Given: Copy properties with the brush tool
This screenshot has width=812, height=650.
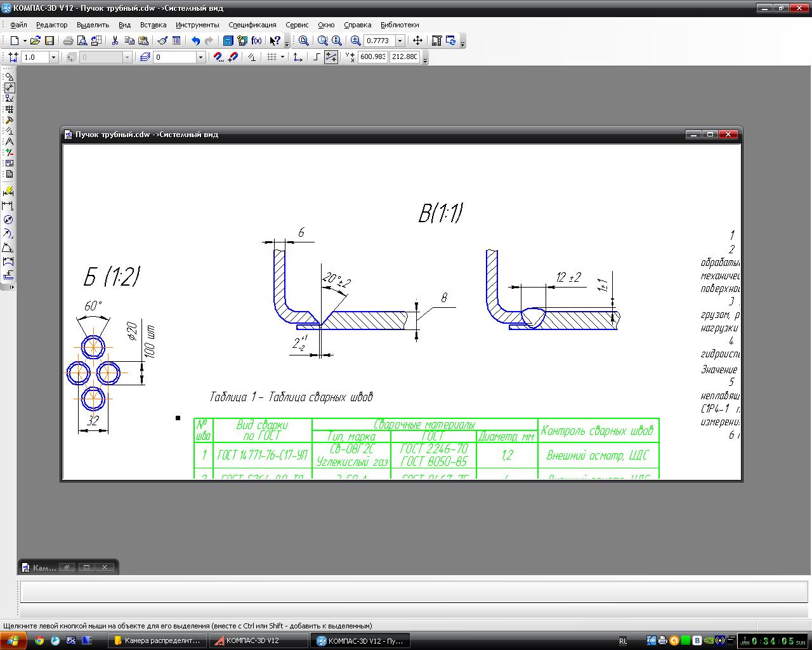Looking at the screenshot, I should coord(162,41).
